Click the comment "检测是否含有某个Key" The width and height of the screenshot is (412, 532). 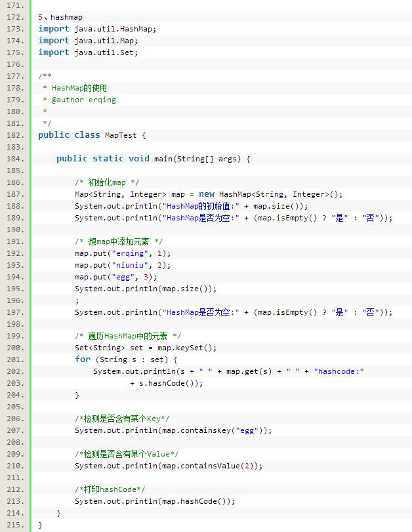tap(122, 419)
